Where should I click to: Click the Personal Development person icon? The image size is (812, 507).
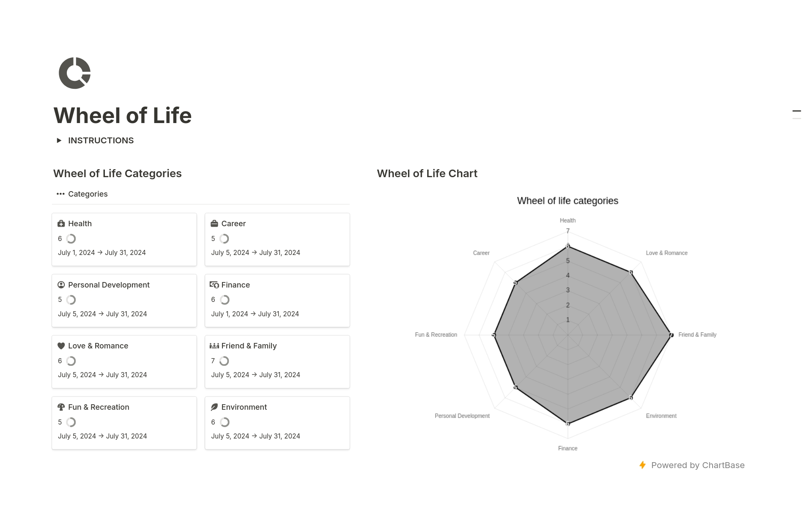[61, 285]
